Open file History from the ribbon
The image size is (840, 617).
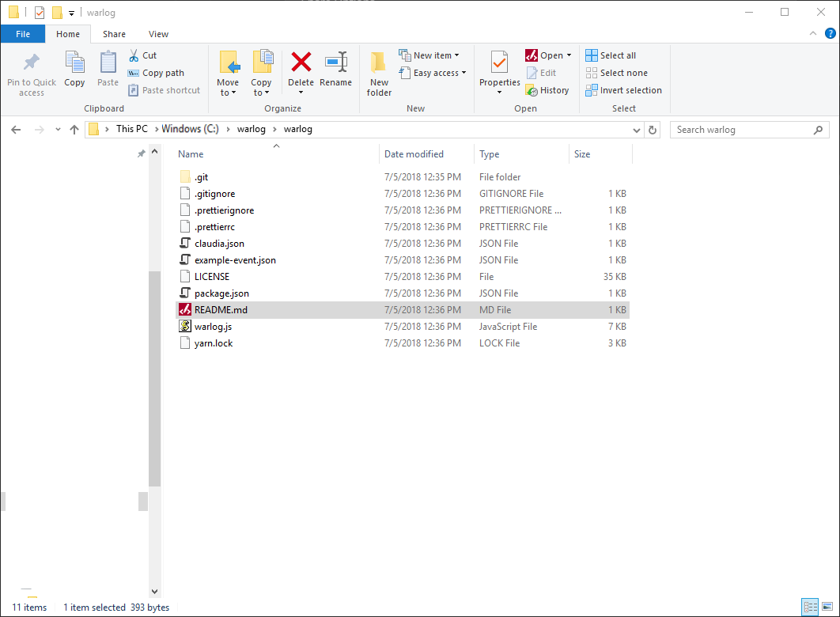click(x=547, y=90)
